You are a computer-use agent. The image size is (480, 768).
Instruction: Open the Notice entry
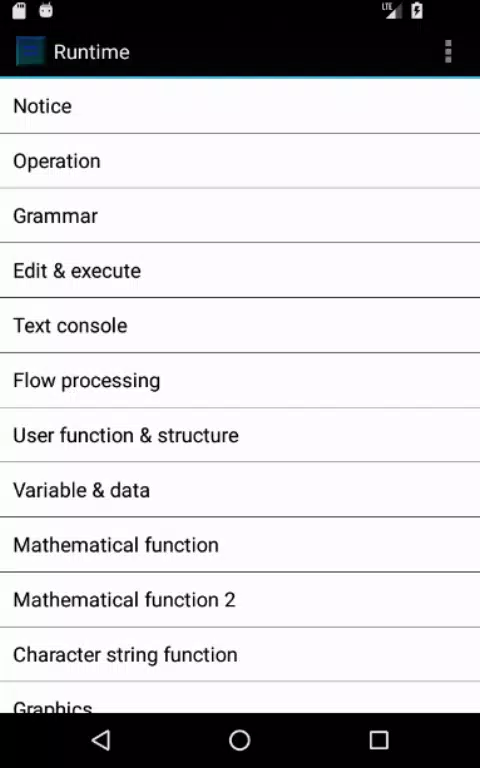pos(240,106)
